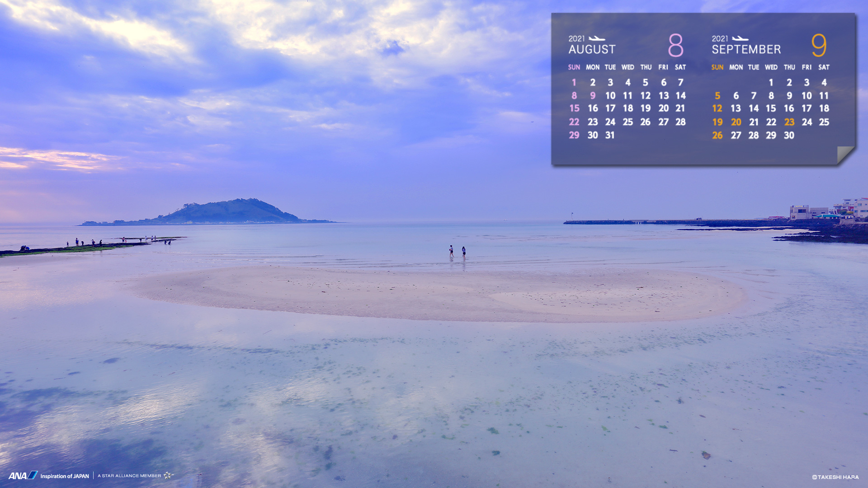Select September 26 in the calendar
The height and width of the screenshot is (488, 868).
click(717, 135)
